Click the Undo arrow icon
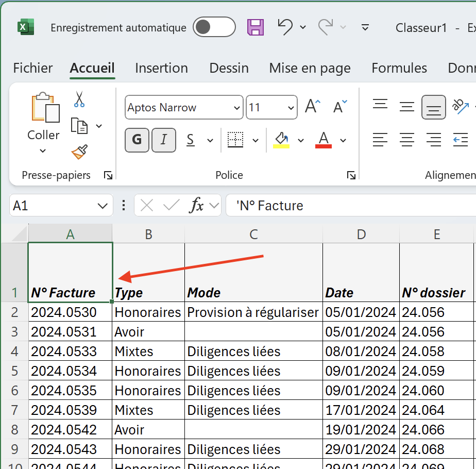The width and height of the screenshot is (476, 469). [284, 27]
